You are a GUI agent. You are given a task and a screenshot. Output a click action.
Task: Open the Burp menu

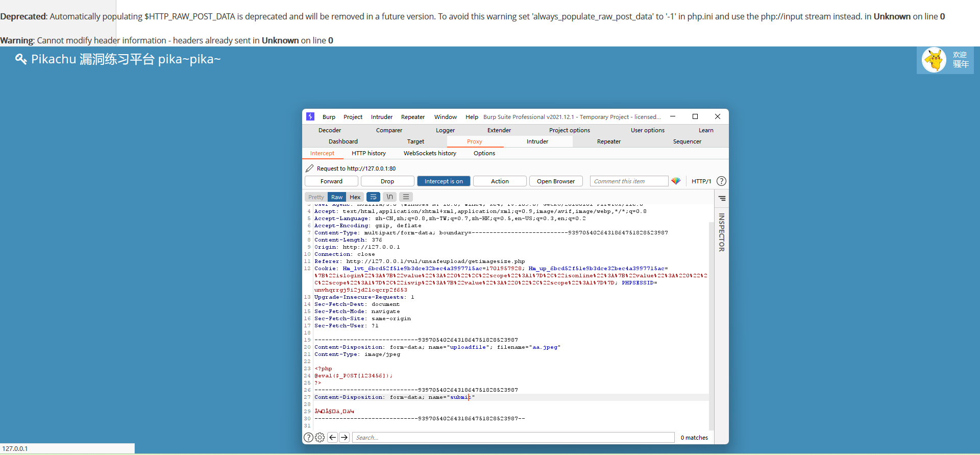coord(329,117)
